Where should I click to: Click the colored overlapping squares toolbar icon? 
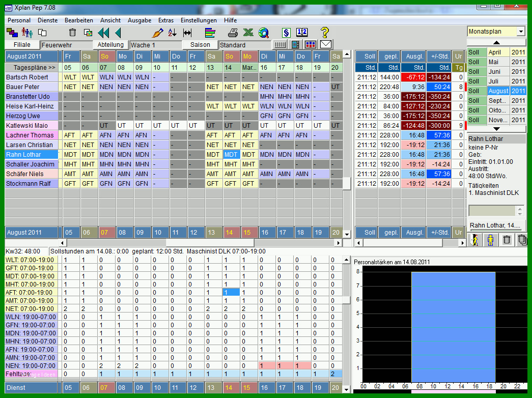click(12, 33)
